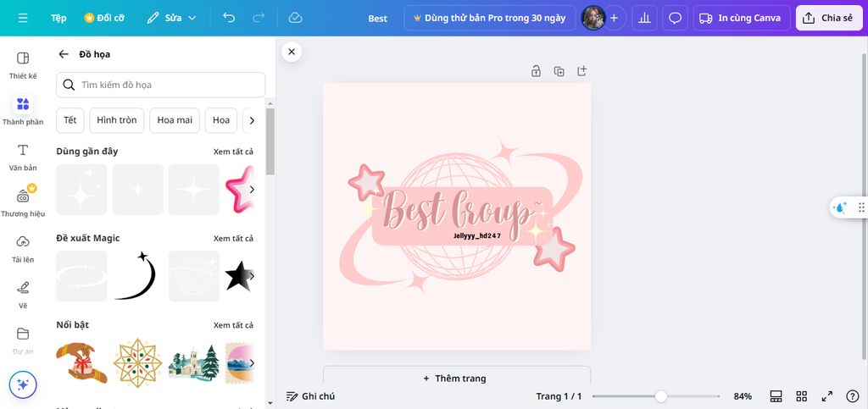Open the hamburger main menu

pos(23,18)
